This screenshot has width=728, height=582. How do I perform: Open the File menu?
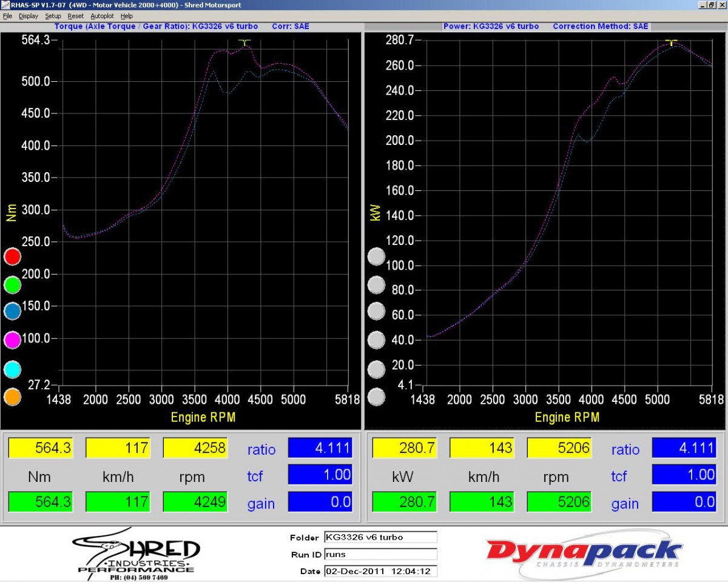click(7, 16)
